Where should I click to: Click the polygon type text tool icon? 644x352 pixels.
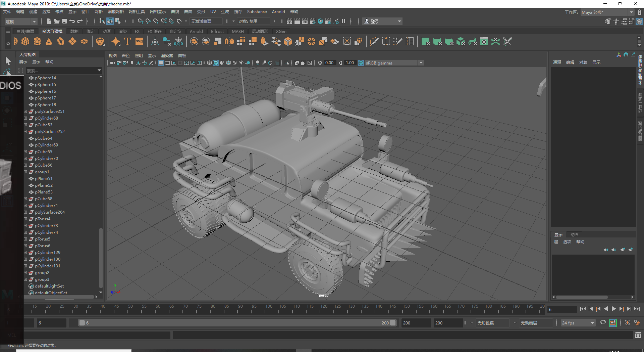tap(127, 42)
